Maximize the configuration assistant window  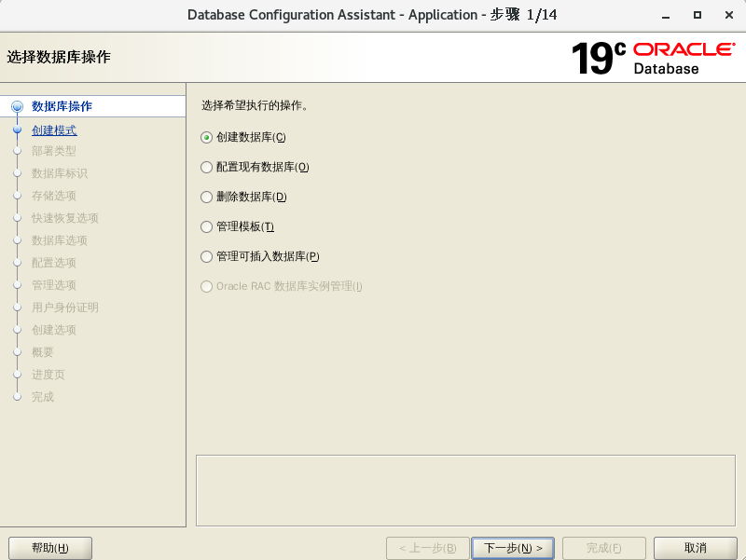tap(698, 15)
